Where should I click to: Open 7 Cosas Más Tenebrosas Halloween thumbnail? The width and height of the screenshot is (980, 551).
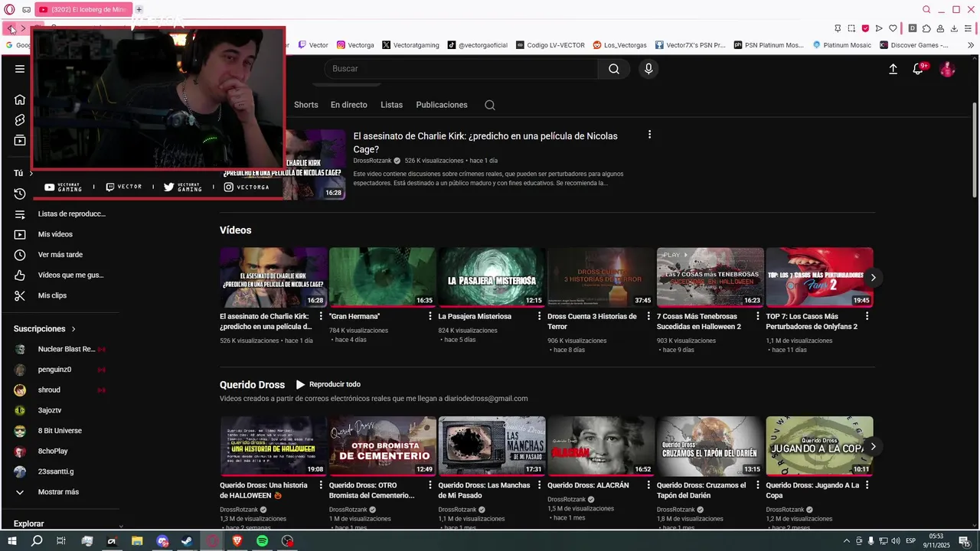[710, 277]
